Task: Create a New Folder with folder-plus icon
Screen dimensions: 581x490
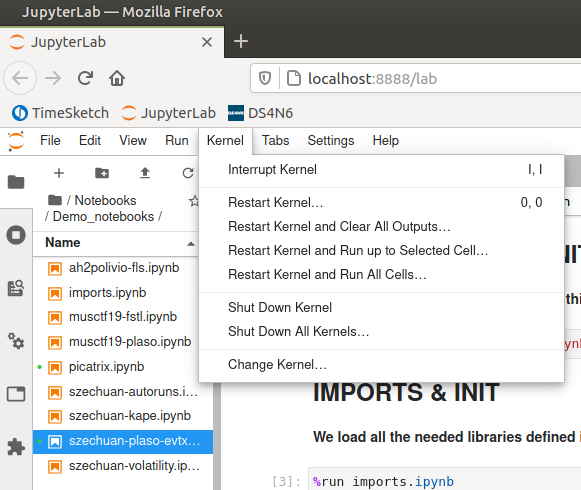Action: (x=102, y=173)
